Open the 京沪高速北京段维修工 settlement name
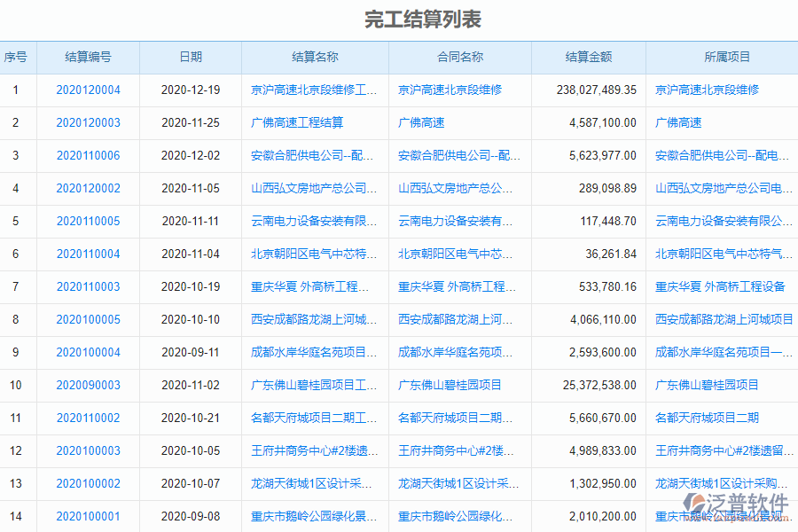798x532 pixels. pos(314,90)
